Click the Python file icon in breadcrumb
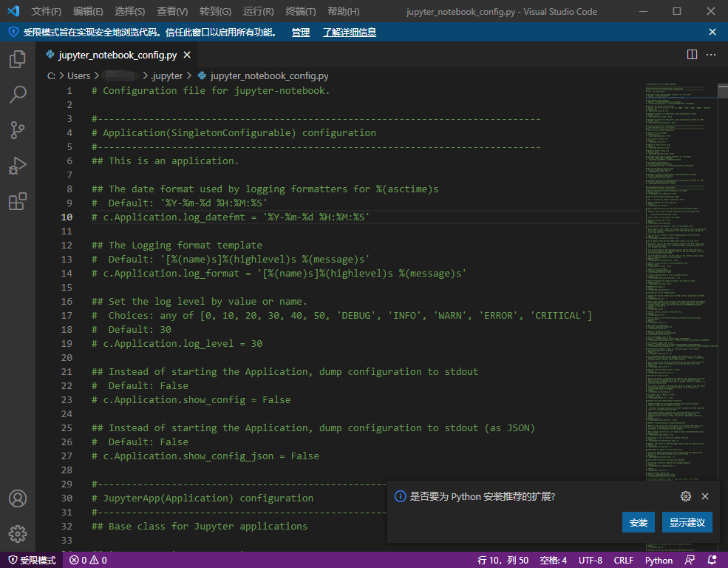Viewport: 728px width, 568px height. coord(202,75)
